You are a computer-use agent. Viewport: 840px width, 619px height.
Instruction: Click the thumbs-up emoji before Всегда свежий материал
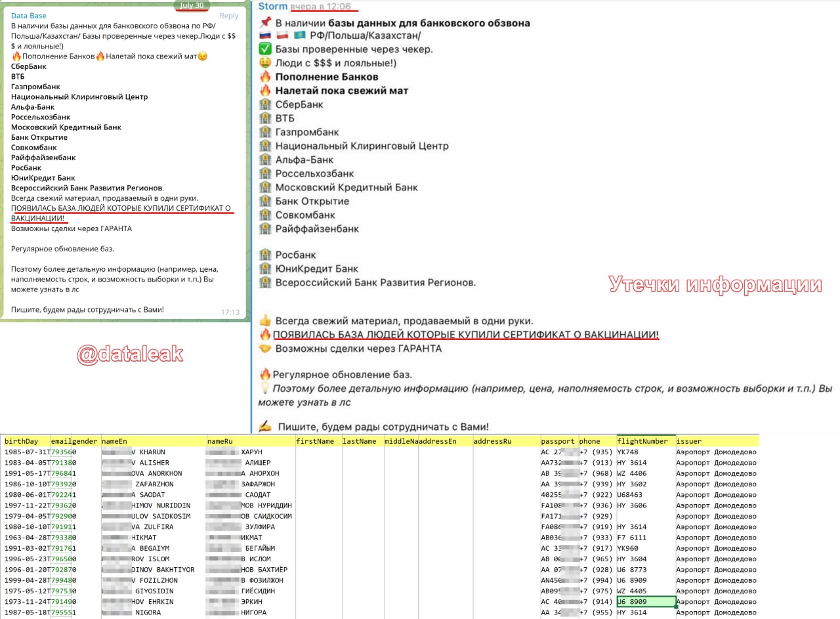click(x=265, y=321)
